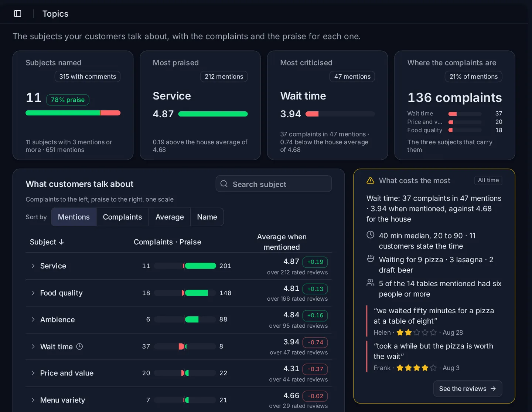The image size is (532, 412).
Task: Expand the Ambience row
Action: [x=33, y=320]
